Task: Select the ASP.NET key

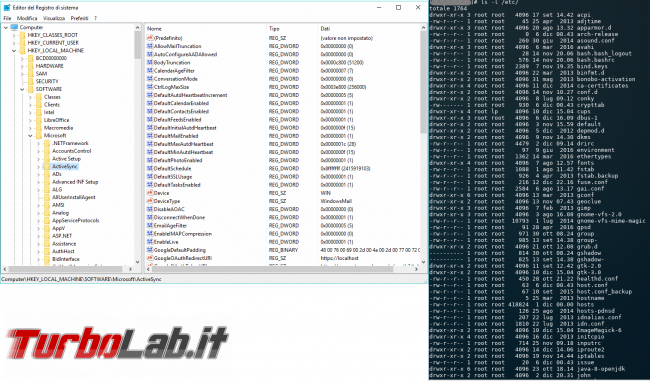Action: tap(62, 236)
